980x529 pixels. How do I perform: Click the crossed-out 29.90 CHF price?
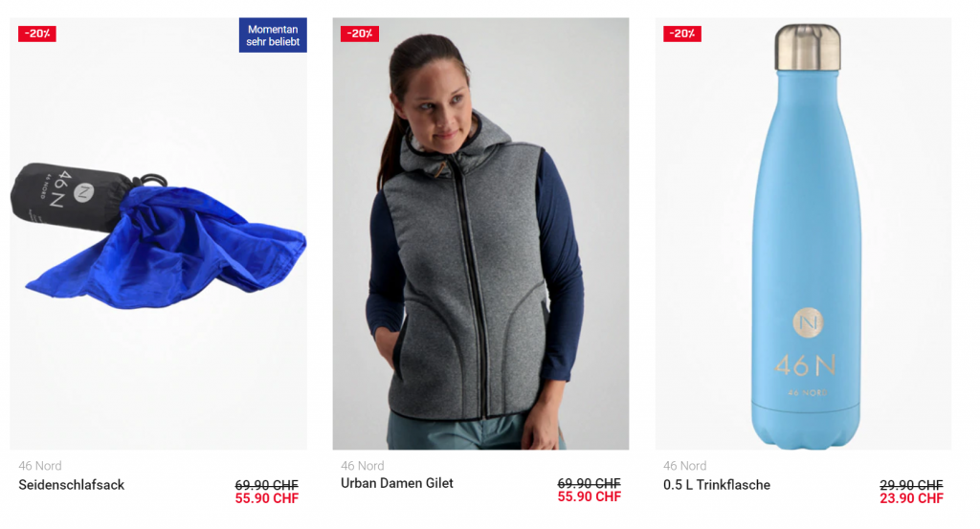(911, 485)
